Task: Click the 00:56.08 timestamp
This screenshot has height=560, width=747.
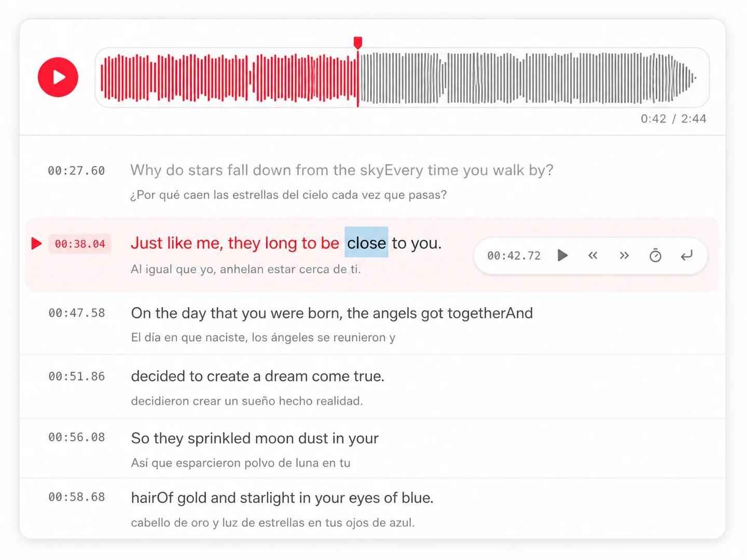Action: [77, 437]
